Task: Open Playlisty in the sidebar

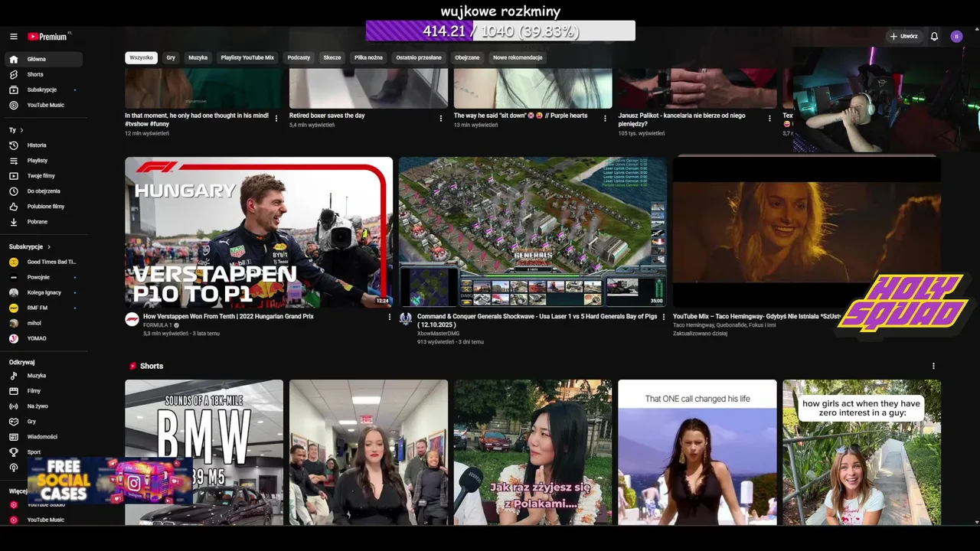Action: 43,160
